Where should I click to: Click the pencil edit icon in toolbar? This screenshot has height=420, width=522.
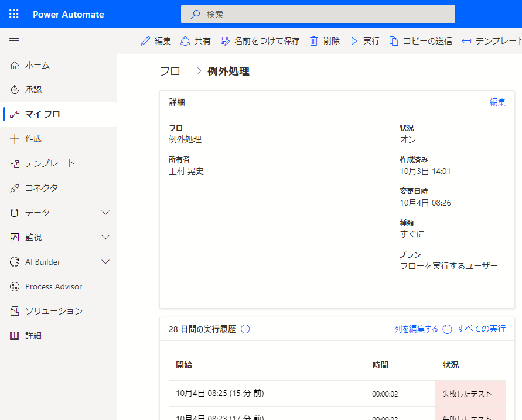click(x=145, y=41)
